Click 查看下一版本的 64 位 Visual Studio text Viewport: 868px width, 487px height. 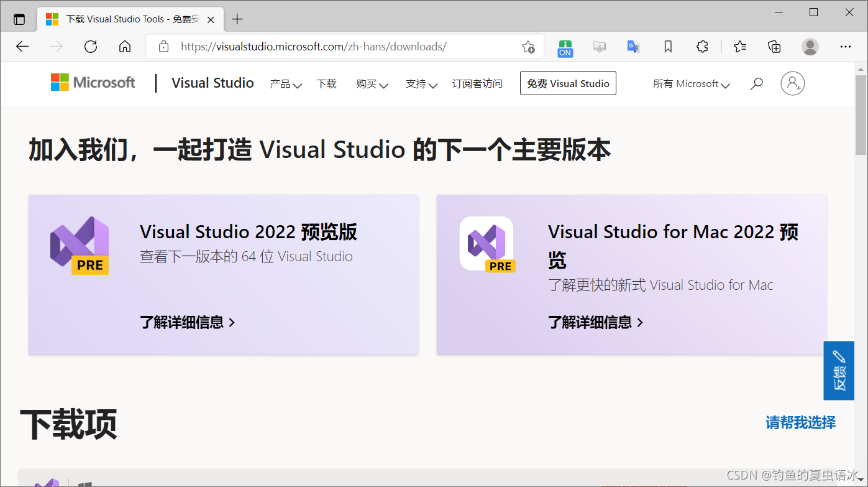click(x=246, y=256)
